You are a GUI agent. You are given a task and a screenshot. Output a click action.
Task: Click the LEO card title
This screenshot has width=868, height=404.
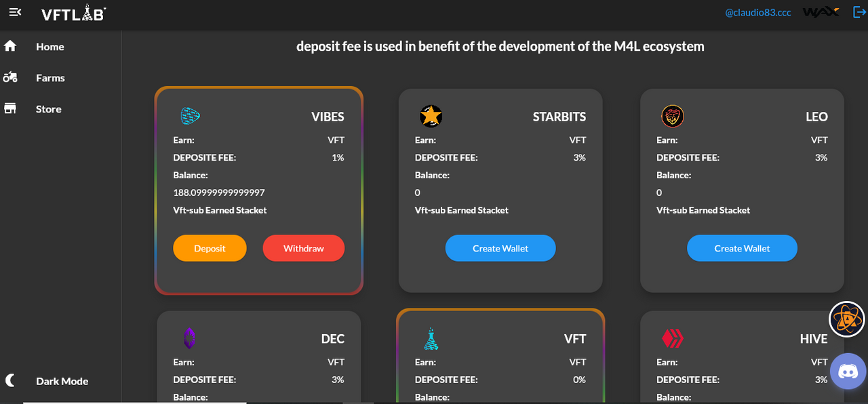click(x=816, y=117)
